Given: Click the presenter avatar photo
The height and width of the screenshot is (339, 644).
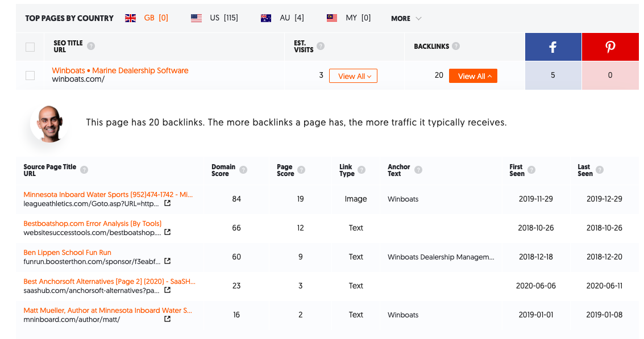Looking at the screenshot, I should pyautogui.click(x=49, y=124).
